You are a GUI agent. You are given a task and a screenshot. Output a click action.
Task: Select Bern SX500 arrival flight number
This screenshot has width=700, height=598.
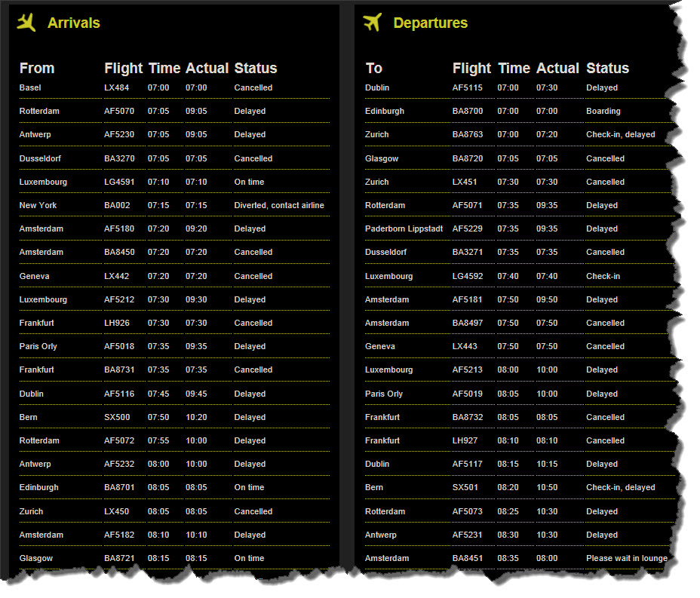pos(117,417)
